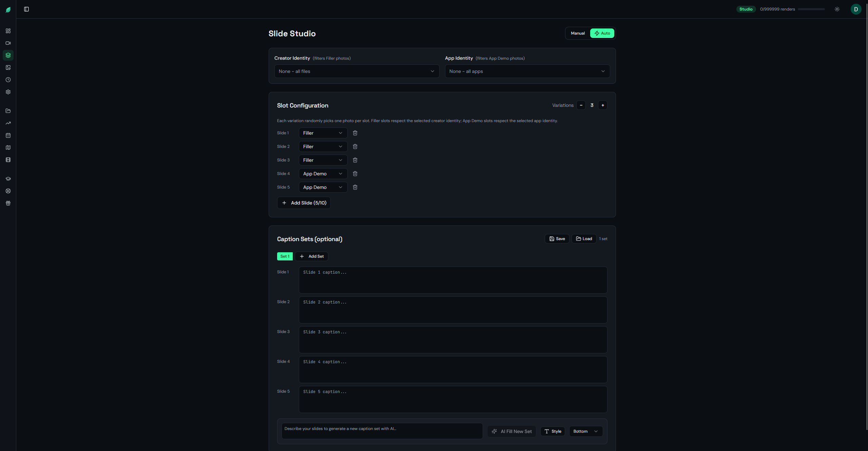This screenshot has height=451, width=868.
Task: Expand the Slide 4 App Demo dropdown
Action: [x=323, y=174]
